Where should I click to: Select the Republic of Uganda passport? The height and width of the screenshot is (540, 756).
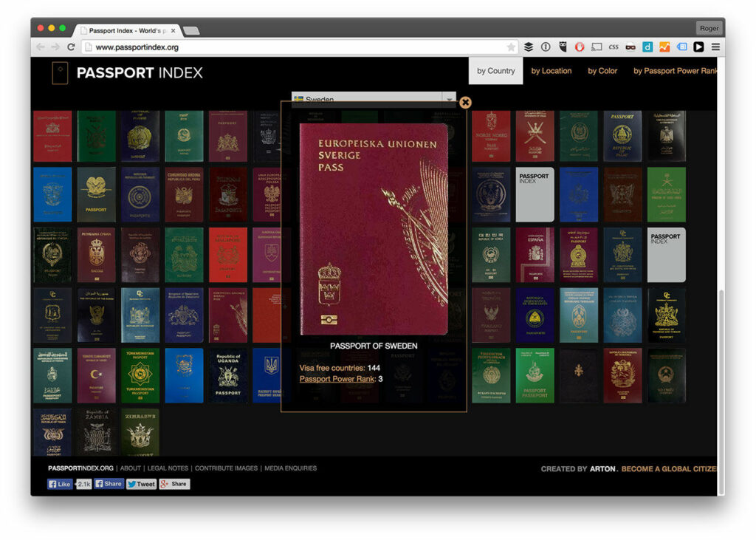click(x=228, y=375)
